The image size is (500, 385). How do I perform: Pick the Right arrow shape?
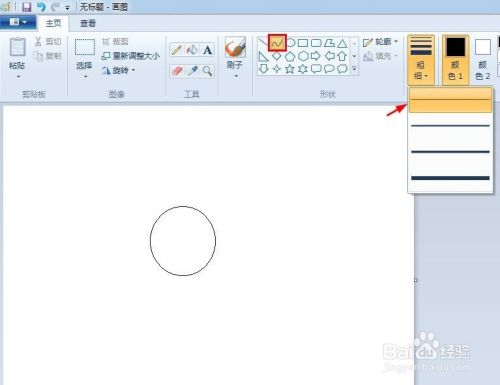316,56
